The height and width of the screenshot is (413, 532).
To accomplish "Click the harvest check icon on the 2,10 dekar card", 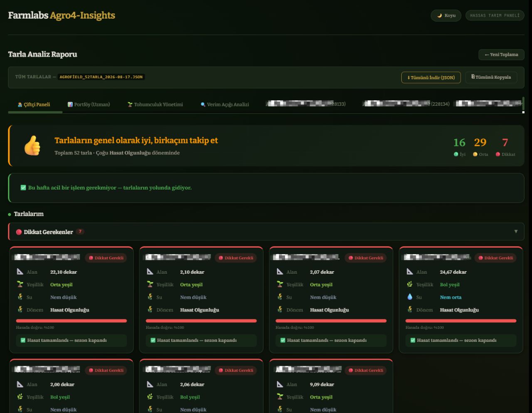I will pyautogui.click(x=153, y=340).
